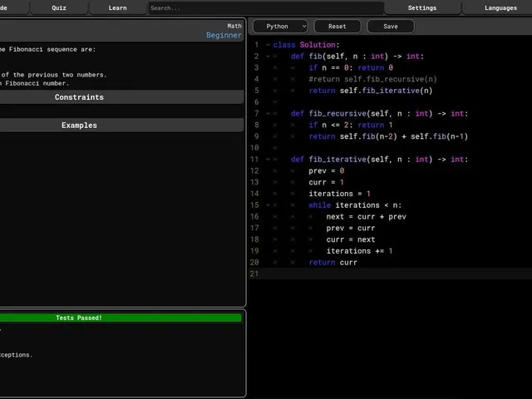Screen dimensions: 532x399
Task: Click 'of the previous two numbers.' text
Action: (54, 75)
